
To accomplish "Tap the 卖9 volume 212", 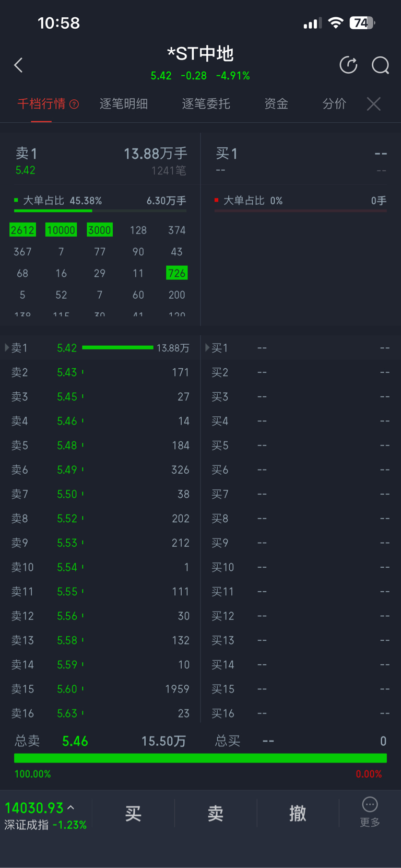I will (180, 543).
